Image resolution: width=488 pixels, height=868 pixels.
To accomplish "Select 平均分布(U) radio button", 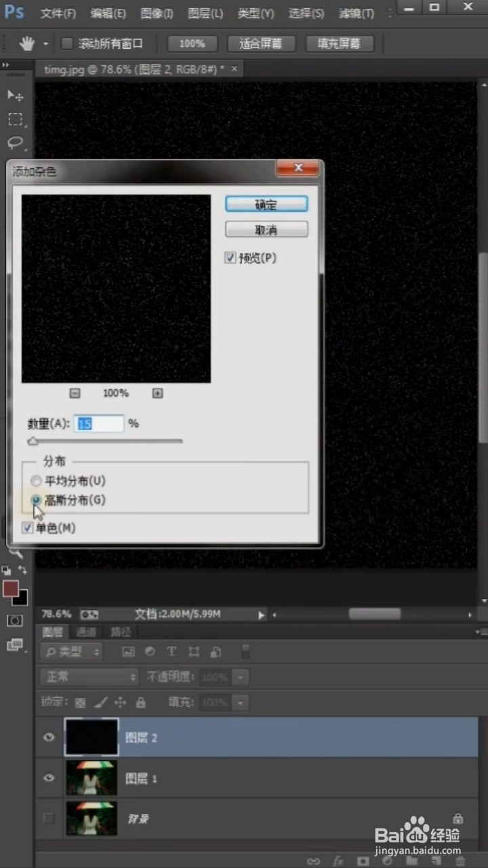I will pos(36,481).
